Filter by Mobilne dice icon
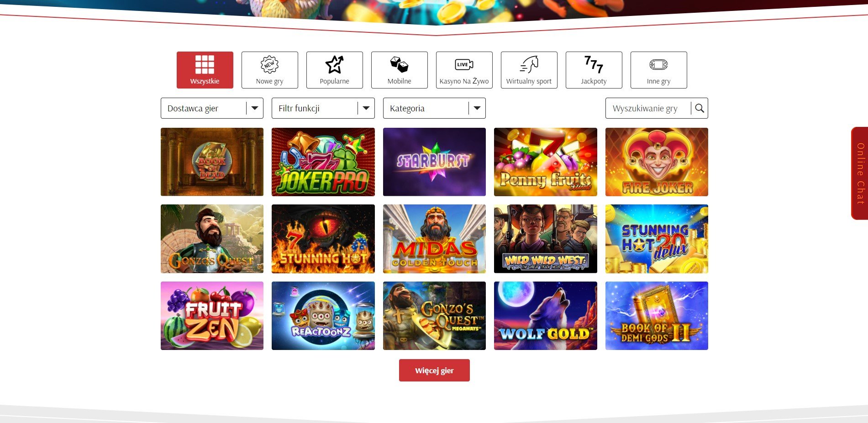This screenshot has width=868, height=423. [x=399, y=70]
